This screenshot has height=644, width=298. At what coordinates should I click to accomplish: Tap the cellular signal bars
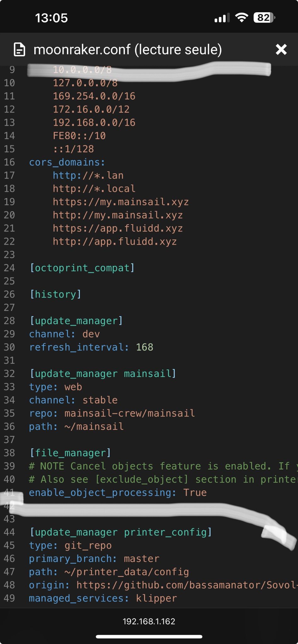point(222,18)
